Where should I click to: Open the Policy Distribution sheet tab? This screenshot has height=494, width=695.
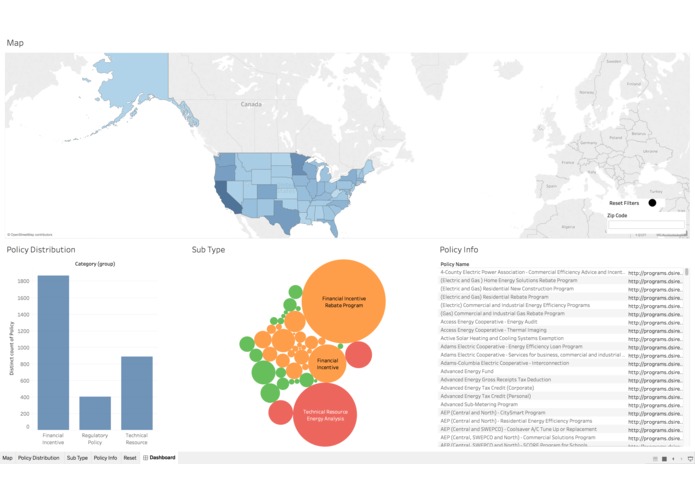click(x=39, y=458)
